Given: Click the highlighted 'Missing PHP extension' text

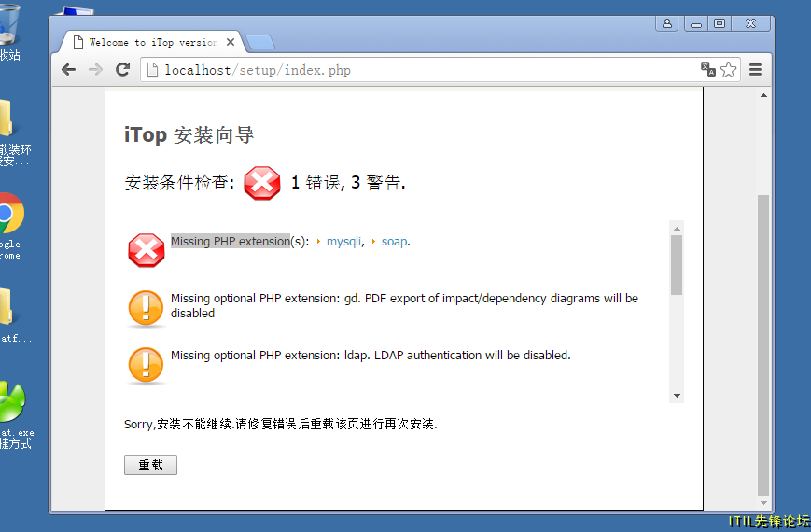Looking at the screenshot, I should (231, 242).
